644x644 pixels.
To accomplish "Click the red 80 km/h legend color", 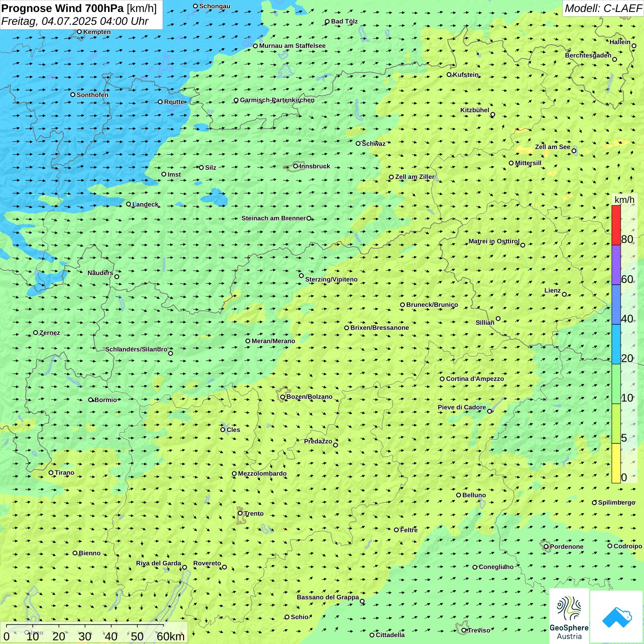I will pyautogui.click(x=616, y=225).
